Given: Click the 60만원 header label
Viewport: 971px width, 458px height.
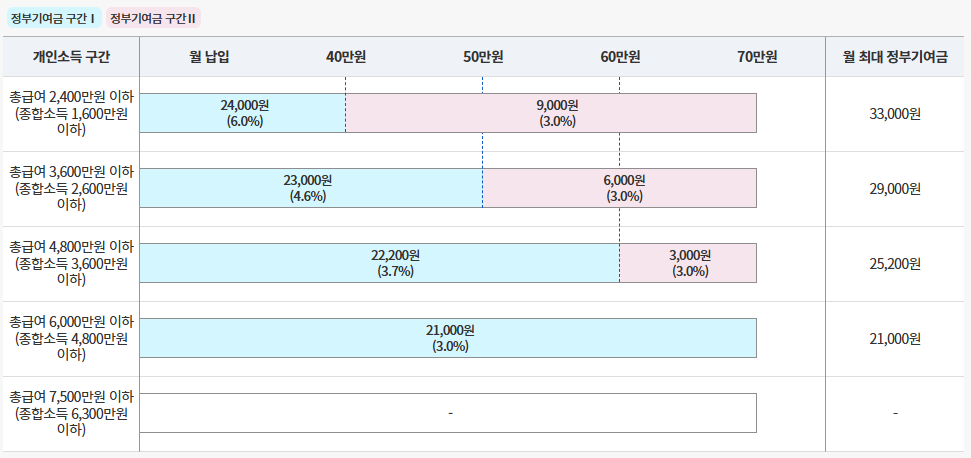Looking at the screenshot, I should point(620,57).
